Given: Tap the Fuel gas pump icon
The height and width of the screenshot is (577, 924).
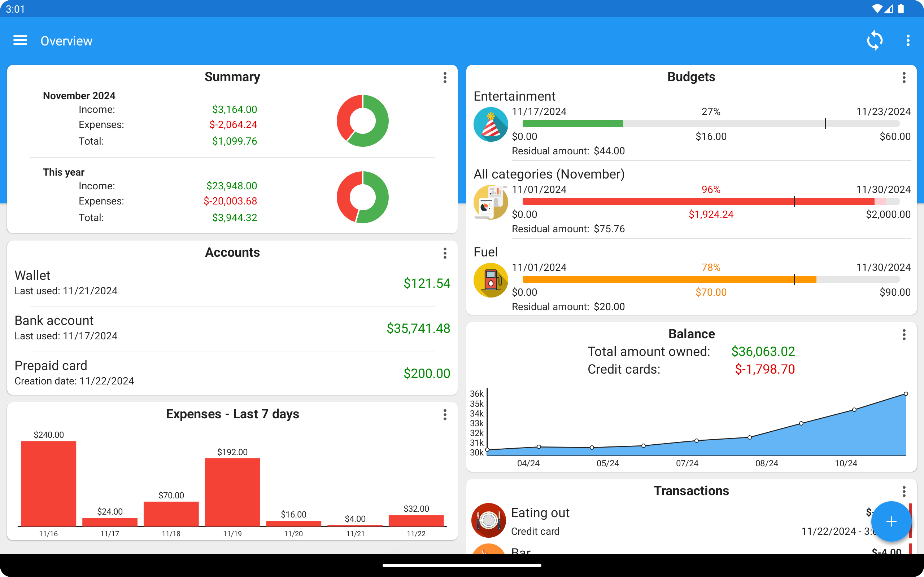Looking at the screenshot, I should pos(490,280).
